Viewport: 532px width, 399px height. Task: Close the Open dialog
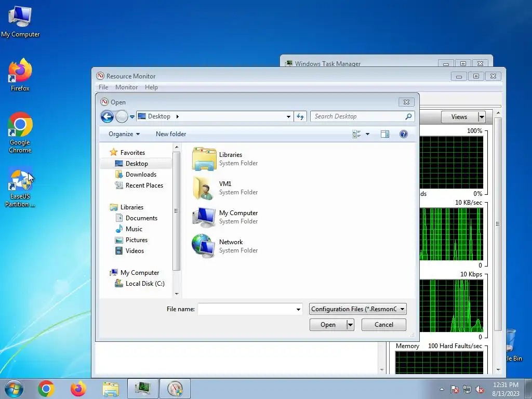(406, 102)
